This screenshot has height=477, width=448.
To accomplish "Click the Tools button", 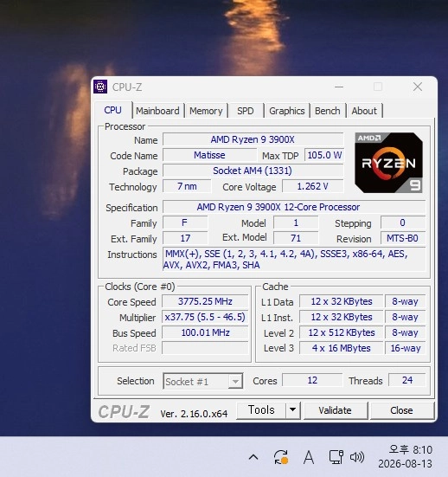I will (x=261, y=410).
